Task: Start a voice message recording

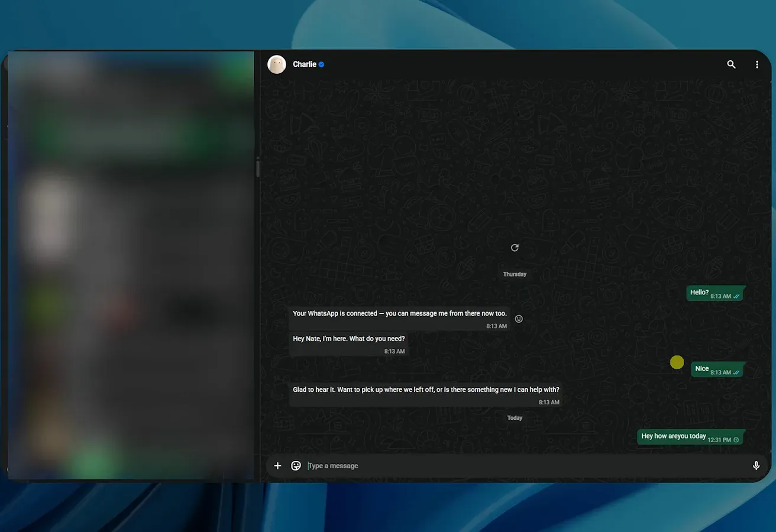Action: (756, 466)
